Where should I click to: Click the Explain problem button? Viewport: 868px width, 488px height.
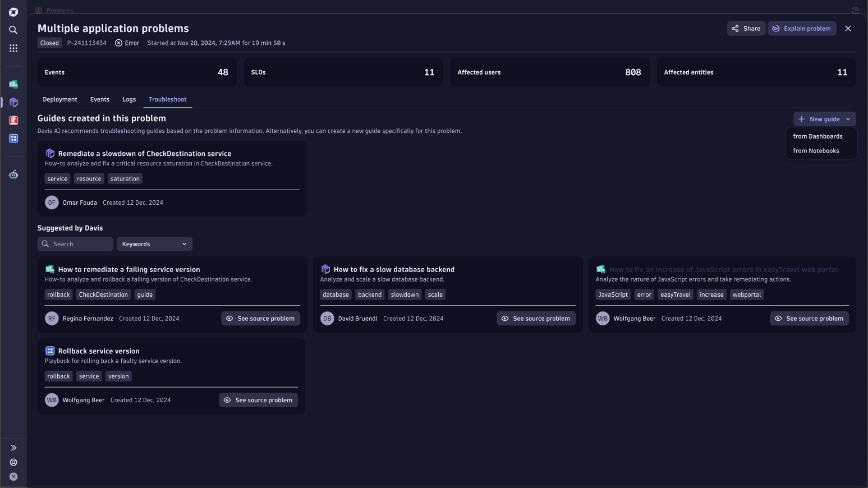801,28
